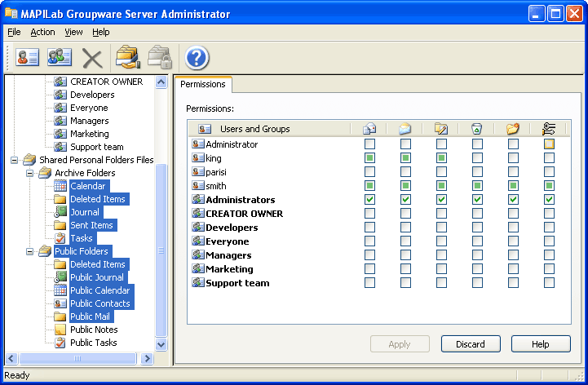Click the Journal folder icon in tree
Image resolution: width=588 pixels, height=385 pixels.
point(60,212)
